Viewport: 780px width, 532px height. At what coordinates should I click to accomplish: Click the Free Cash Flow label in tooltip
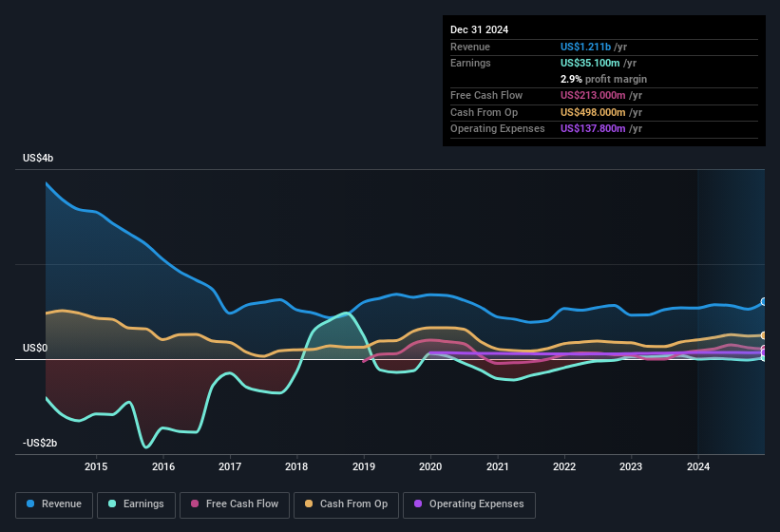coord(486,95)
